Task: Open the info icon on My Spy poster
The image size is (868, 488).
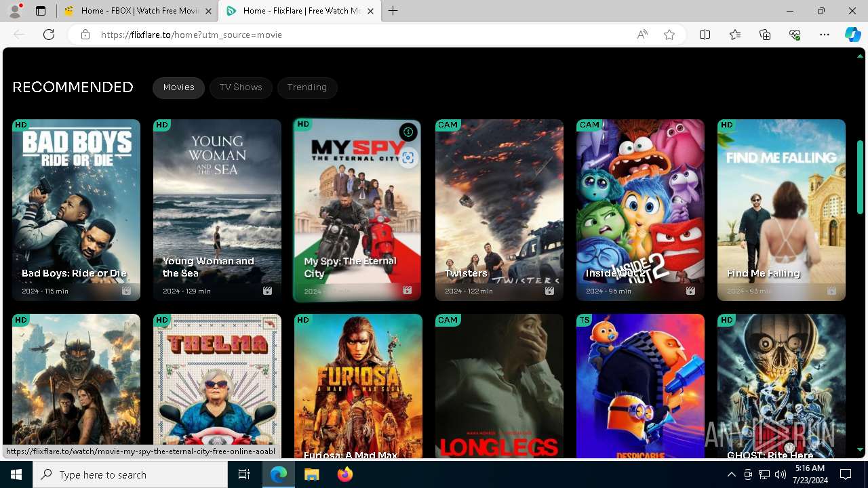Action: click(x=408, y=132)
